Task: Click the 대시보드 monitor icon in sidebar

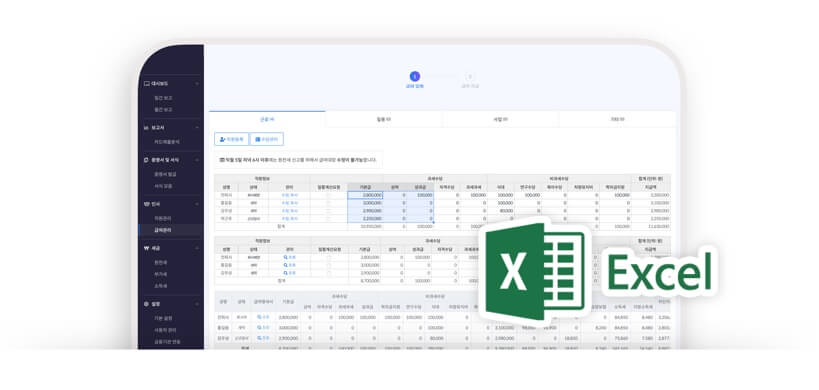Action: [x=147, y=84]
